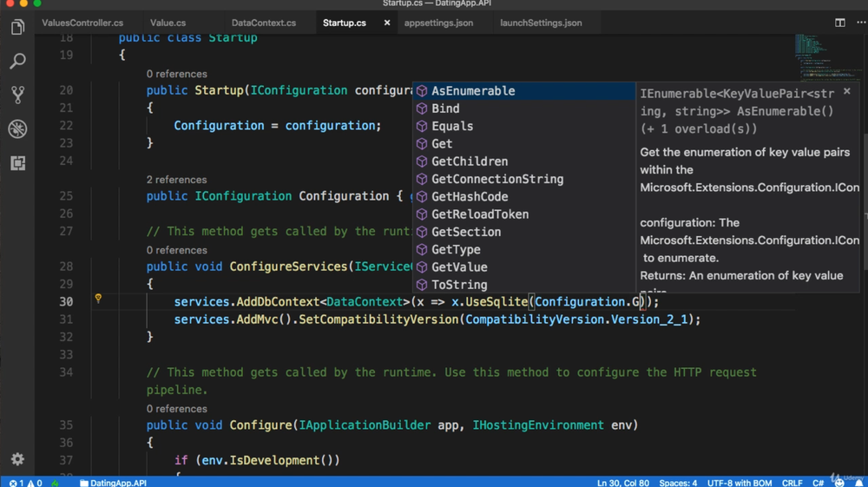868x487 pixels.
Task: Open the Debug view icon
Action: (x=17, y=128)
